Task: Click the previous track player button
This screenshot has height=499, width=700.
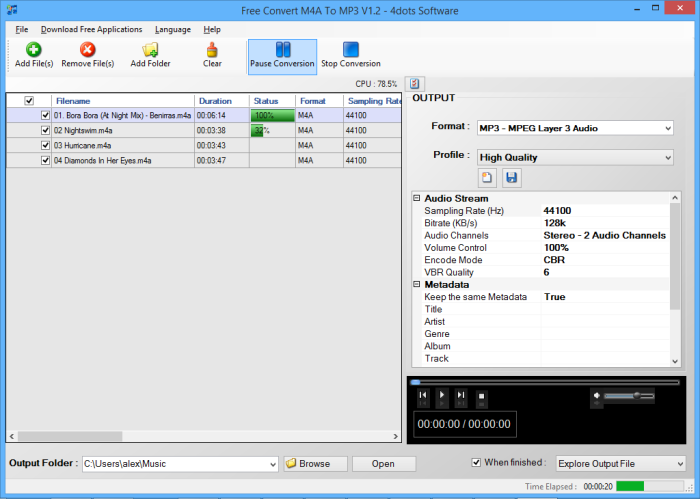Action: pyautogui.click(x=423, y=395)
